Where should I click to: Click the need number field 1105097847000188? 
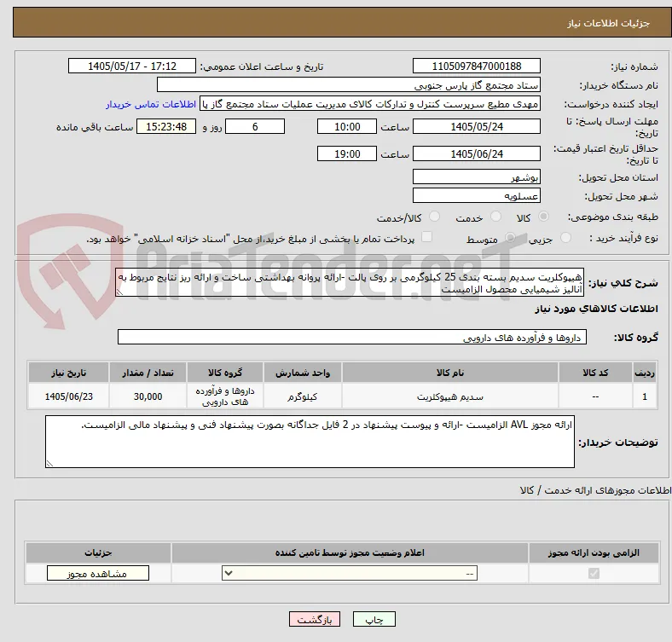[476, 66]
